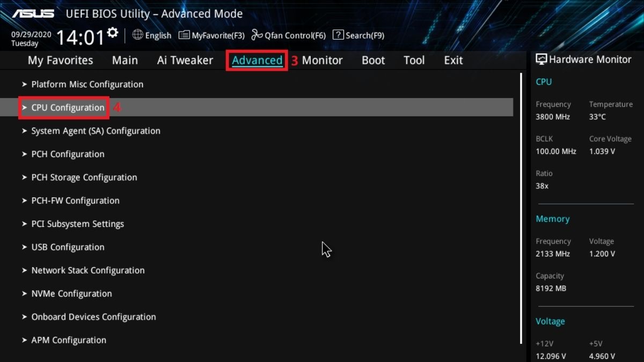The width and height of the screenshot is (644, 362).
Task: Click the MyFavorite list icon
Action: [x=184, y=35]
